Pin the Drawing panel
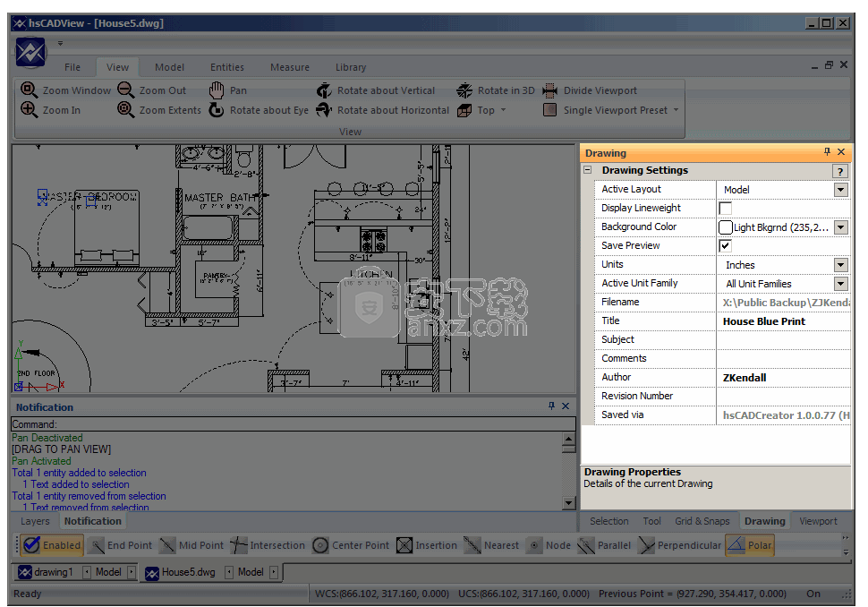Viewport: 868px width, 607px height. click(827, 152)
